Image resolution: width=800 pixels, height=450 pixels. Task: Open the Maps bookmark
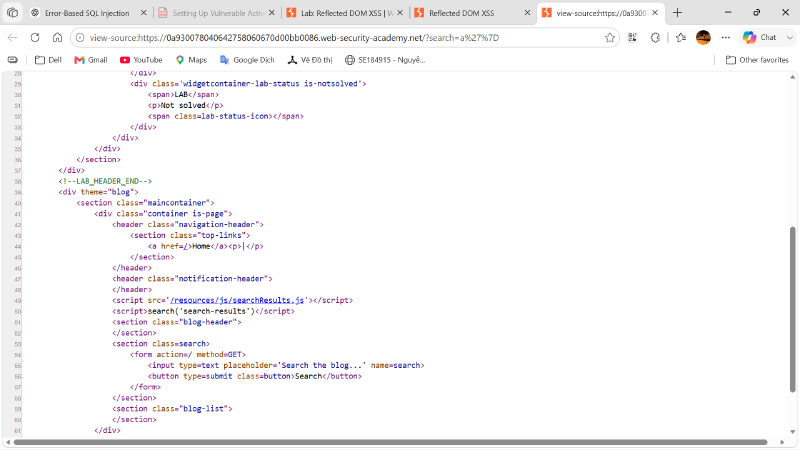click(191, 60)
